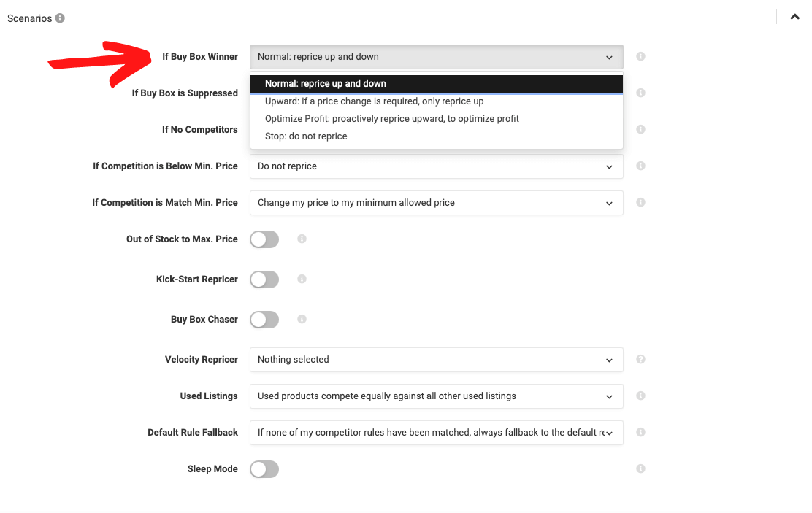Viewport: 812px width, 513px height.
Task: Open Velocity Repricer dropdown
Action: [436, 360]
